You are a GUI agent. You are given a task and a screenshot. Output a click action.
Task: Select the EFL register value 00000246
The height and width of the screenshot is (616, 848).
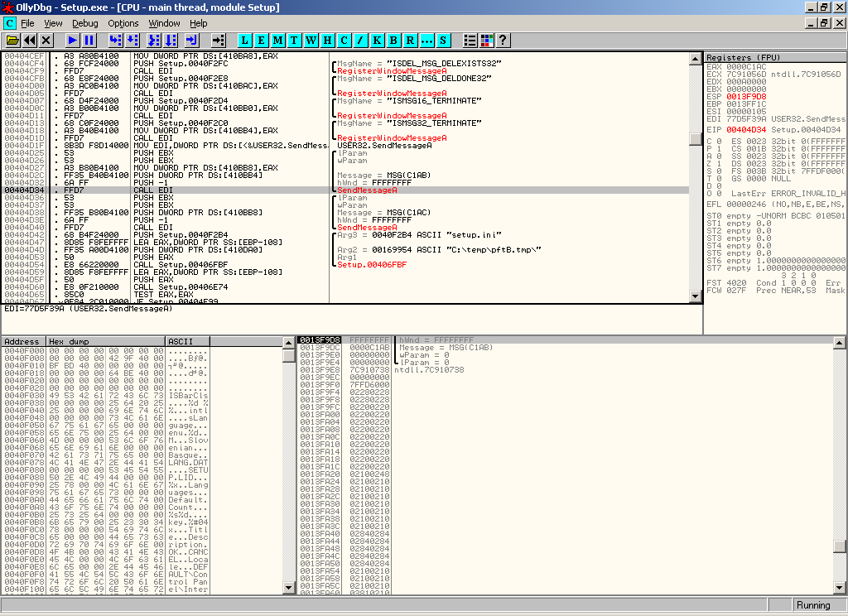pos(746,205)
